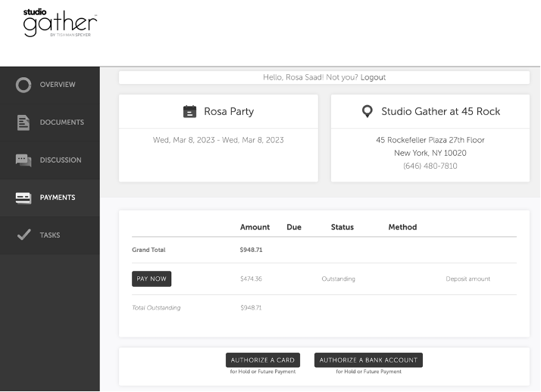
Task: Open the Discussion section
Action: point(60,160)
